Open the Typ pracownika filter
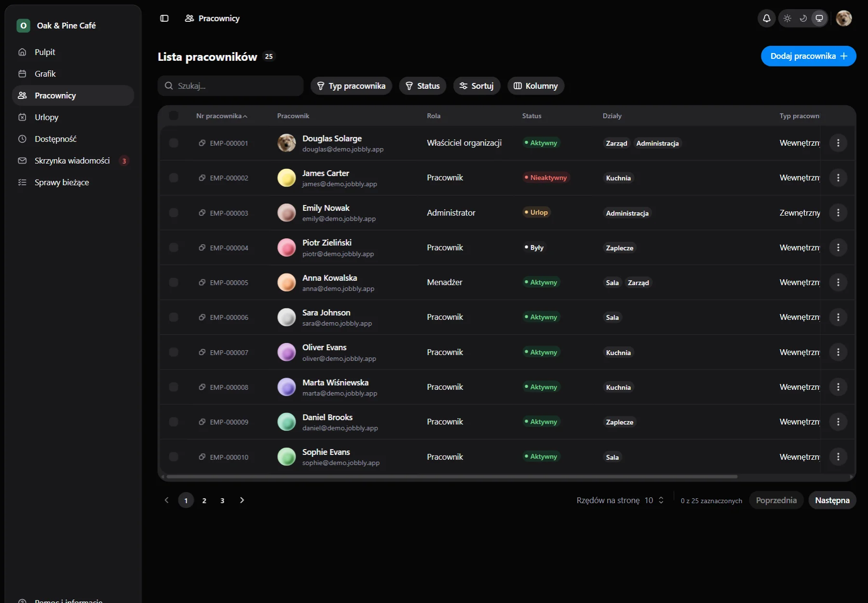 click(x=351, y=86)
